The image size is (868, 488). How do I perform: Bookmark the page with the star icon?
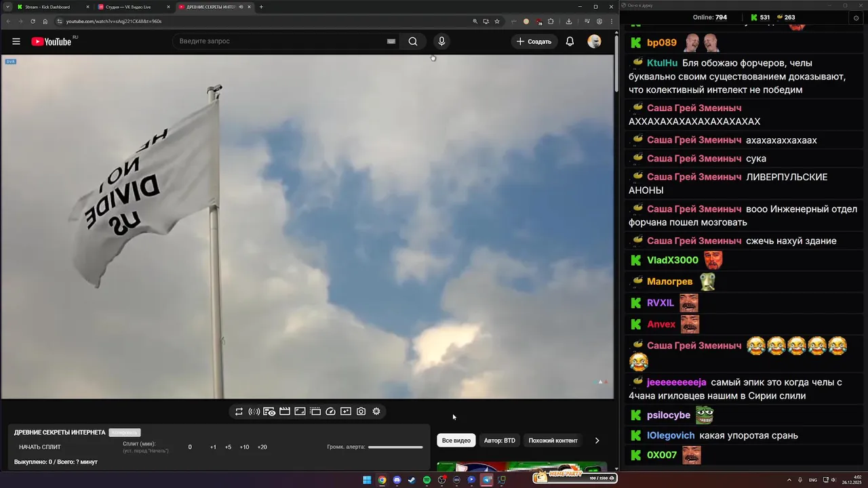497,21
